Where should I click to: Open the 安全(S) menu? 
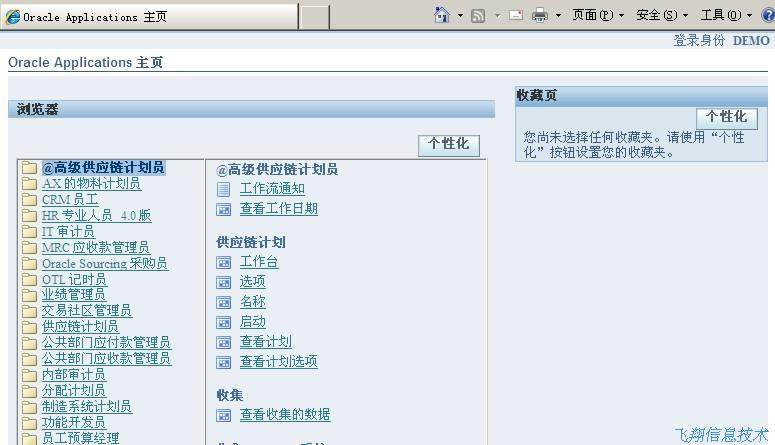tap(662, 15)
